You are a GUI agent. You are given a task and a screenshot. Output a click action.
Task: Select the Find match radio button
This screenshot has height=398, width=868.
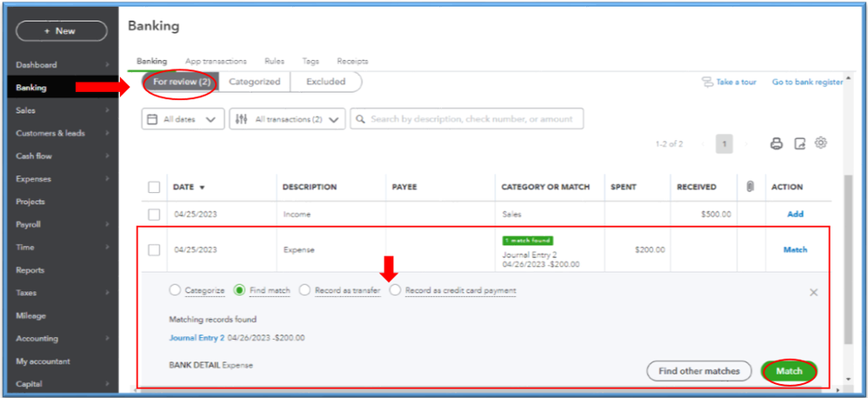[240, 290]
